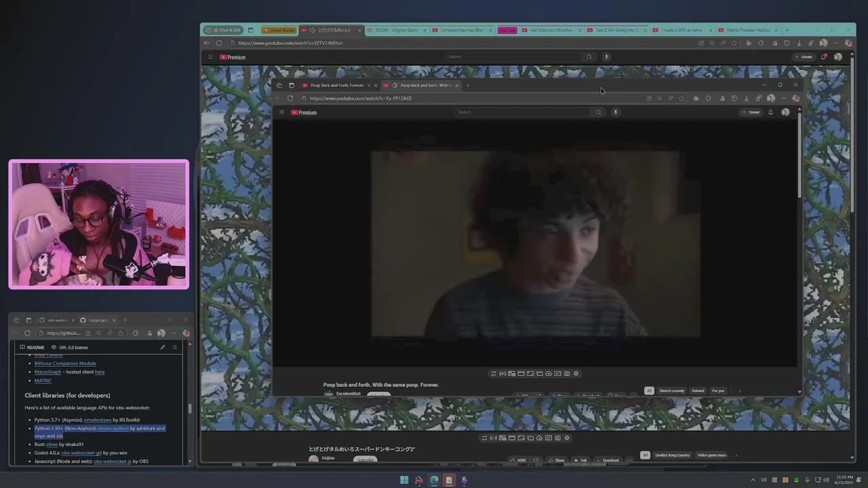Select the 'Video game music' chip in back window

(711, 455)
